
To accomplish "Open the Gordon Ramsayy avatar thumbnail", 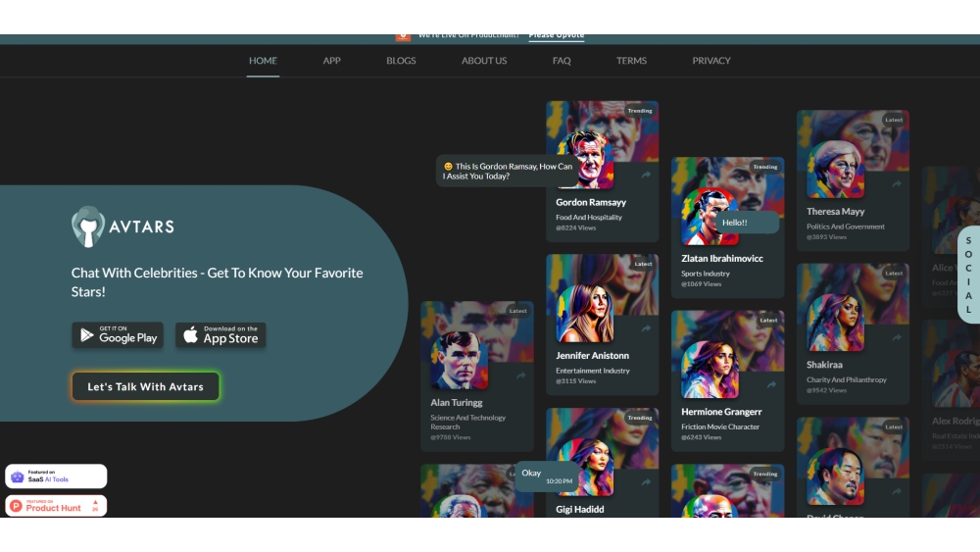I will click(585, 159).
